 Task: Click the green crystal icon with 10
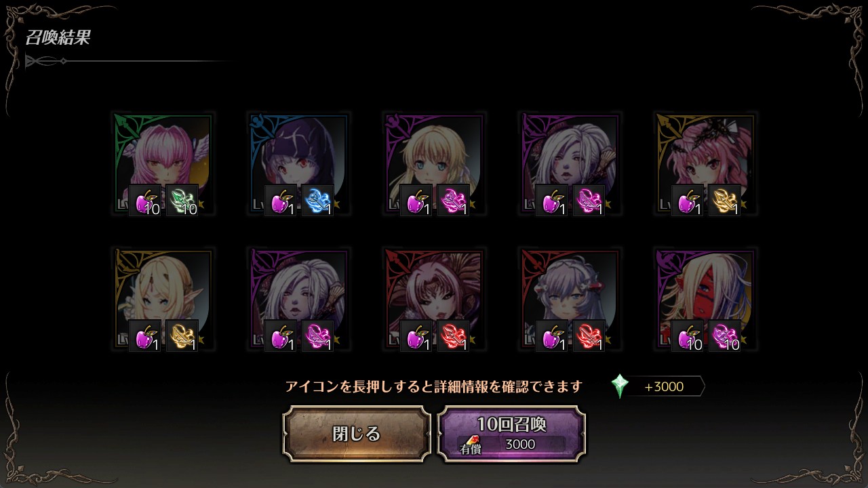[182, 201]
